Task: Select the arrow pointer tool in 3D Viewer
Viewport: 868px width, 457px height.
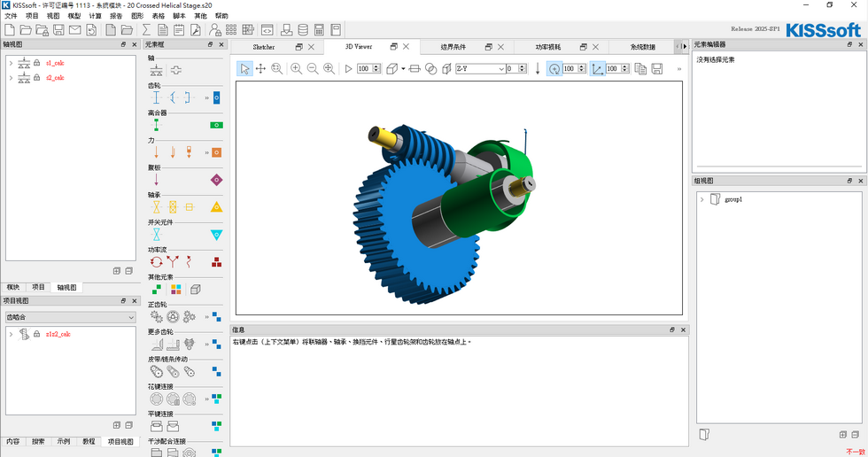Action: click(244, 68)
